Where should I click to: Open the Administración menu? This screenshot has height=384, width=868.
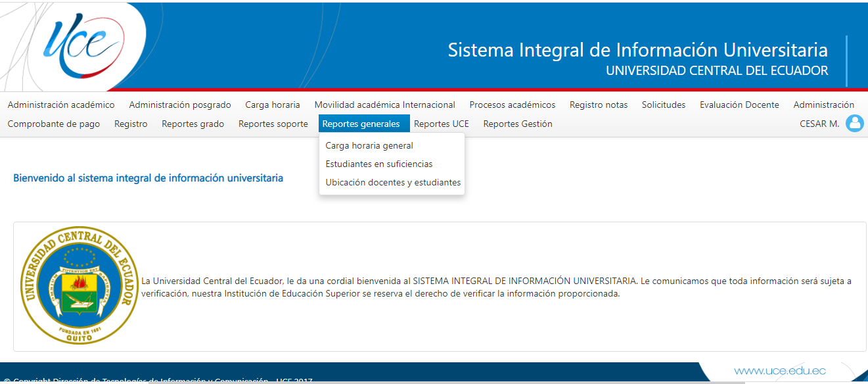click(x=824, y=105)
